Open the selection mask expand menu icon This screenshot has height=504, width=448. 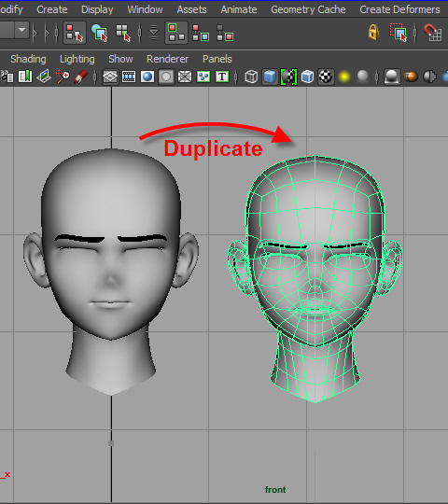(x=154, y=33)
